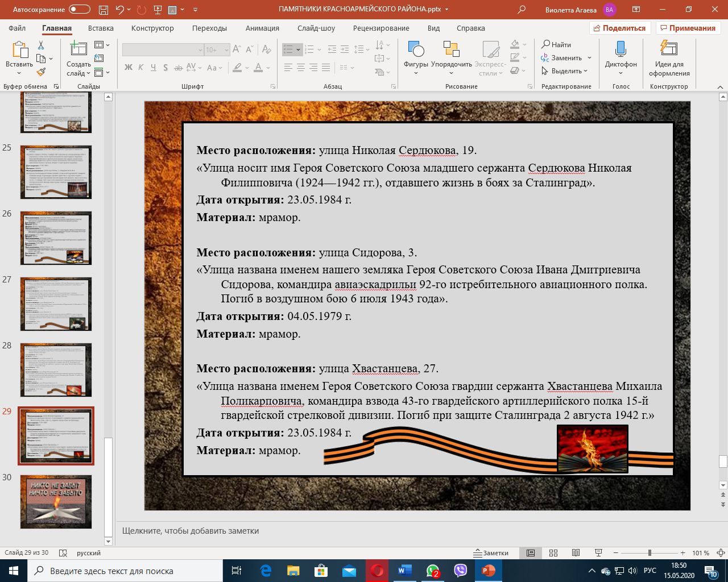This screenshot has width=728, height=582.
Task: Click the zoom slider handle
Action: click(x=650, y=553)
